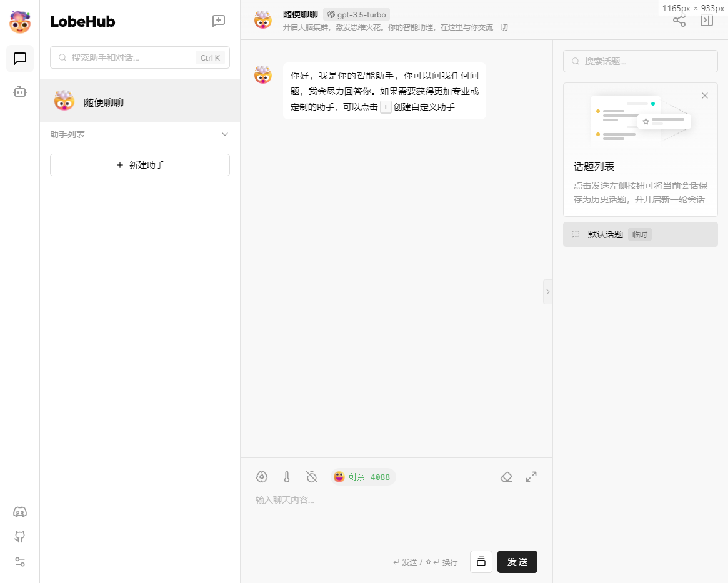Click the 临时 tag on the default topic
Viewport: 728px width, 583px height.
pyautogui.click(x=640, y=234)
